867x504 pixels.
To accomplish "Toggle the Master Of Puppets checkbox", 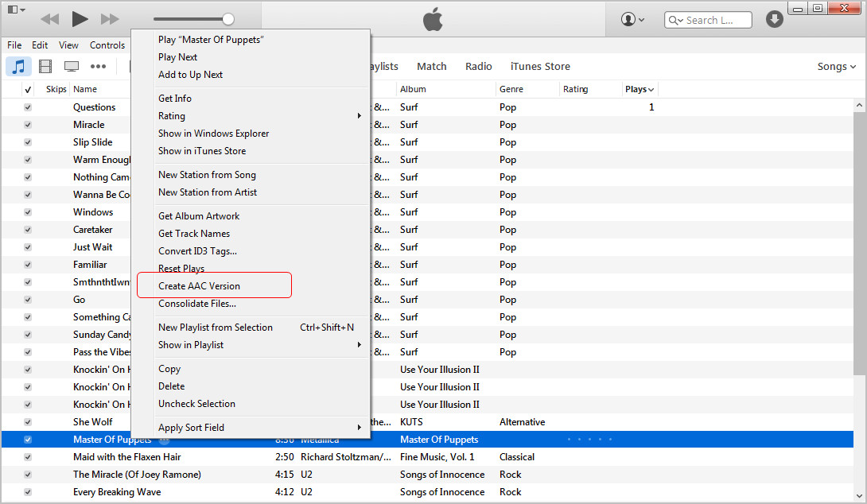I will tap(28, 440).
